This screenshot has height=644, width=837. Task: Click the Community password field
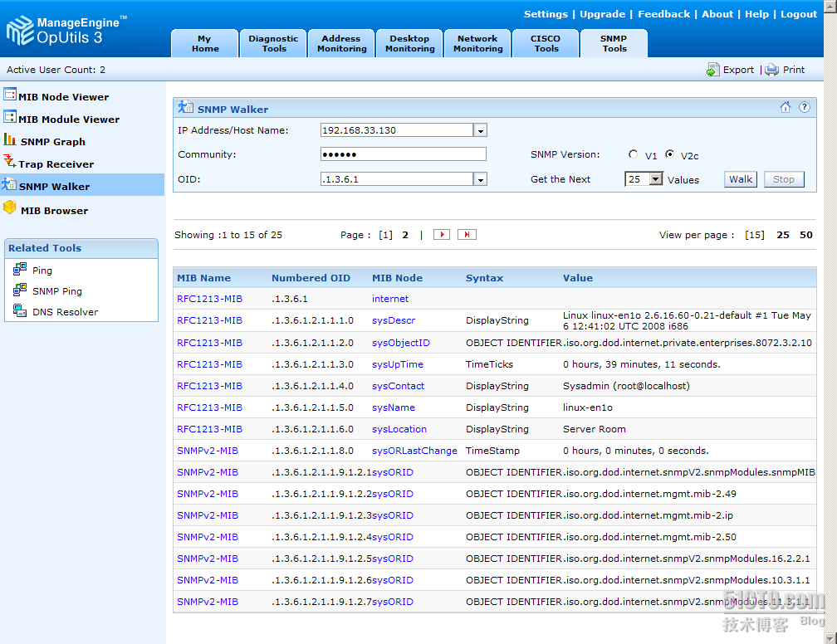[403, 154]
